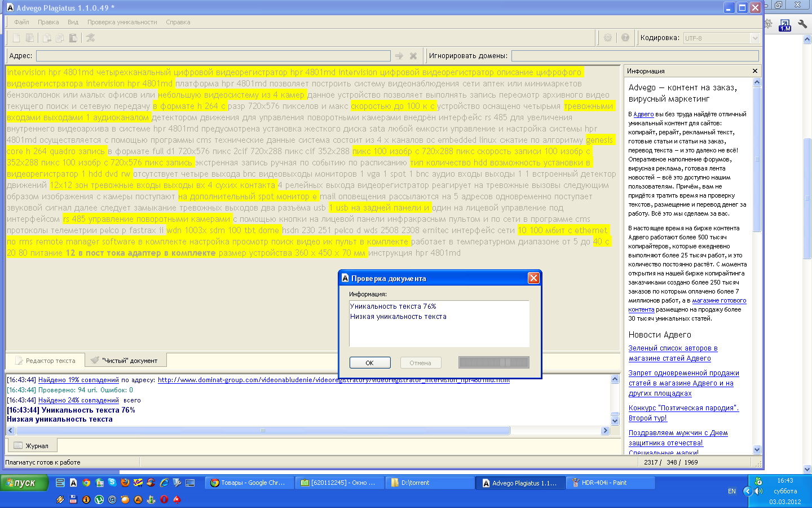Open 'Запрет одновременной продажи' news link

point(684,383)
